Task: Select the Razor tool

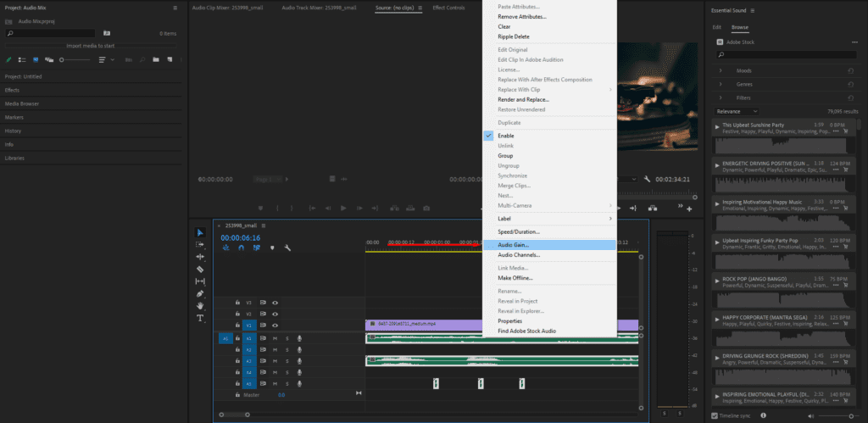Action: [x=200, y=269]
